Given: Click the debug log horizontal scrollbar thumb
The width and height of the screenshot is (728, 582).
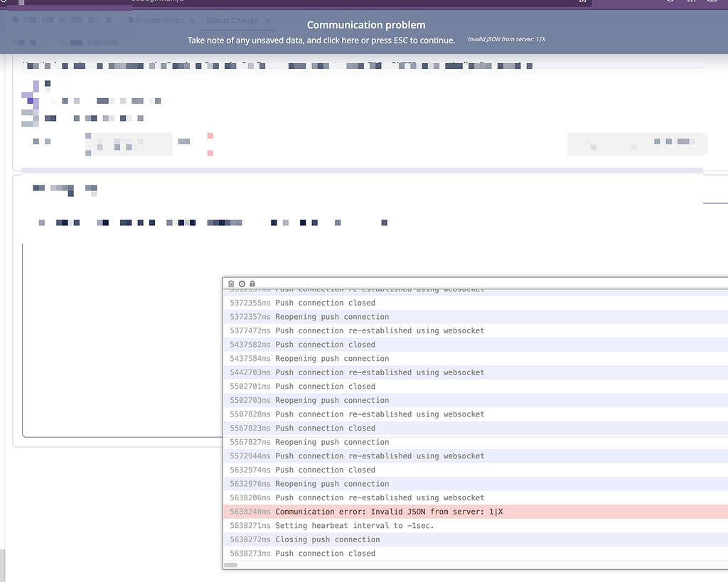Looking at the screenshot, I should (231, 565).
